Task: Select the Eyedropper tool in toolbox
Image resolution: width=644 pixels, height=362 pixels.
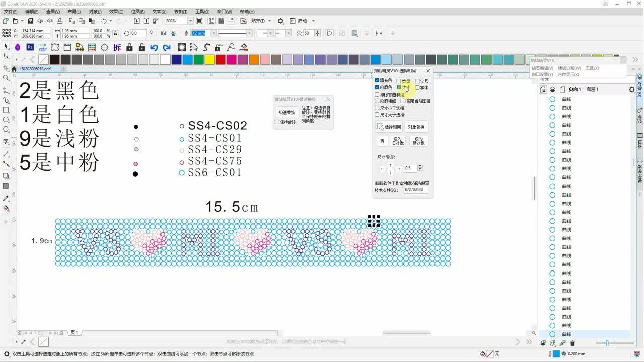Action: (6, 199)
